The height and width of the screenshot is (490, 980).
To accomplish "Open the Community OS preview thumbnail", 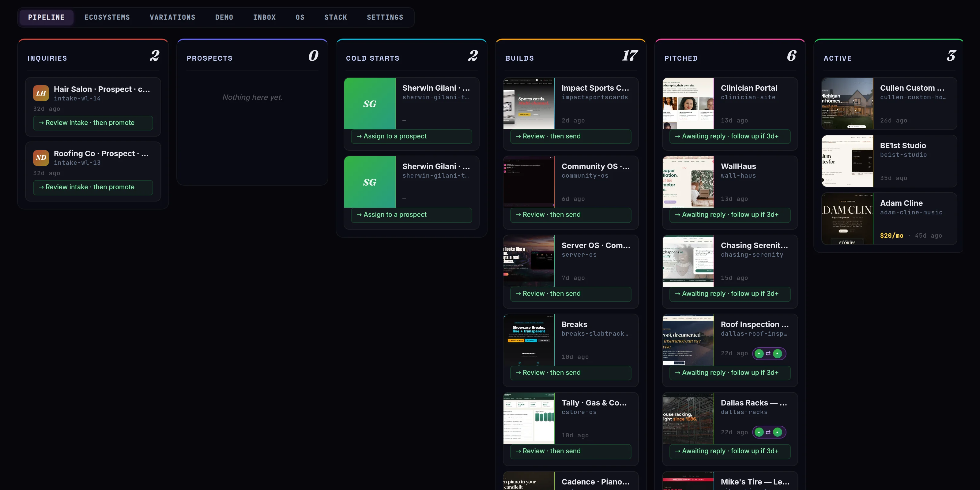I will pyautogui.click(x=529, y=182).
